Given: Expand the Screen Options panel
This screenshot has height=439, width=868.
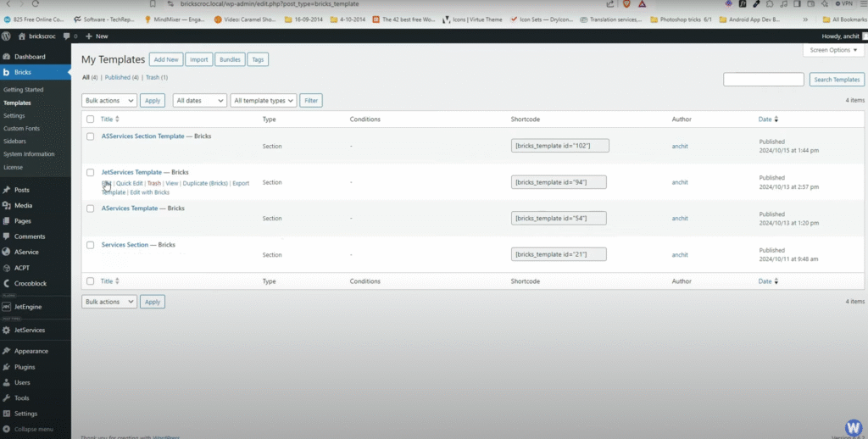Looking at the screenshot, I should [x=833, y=50].
